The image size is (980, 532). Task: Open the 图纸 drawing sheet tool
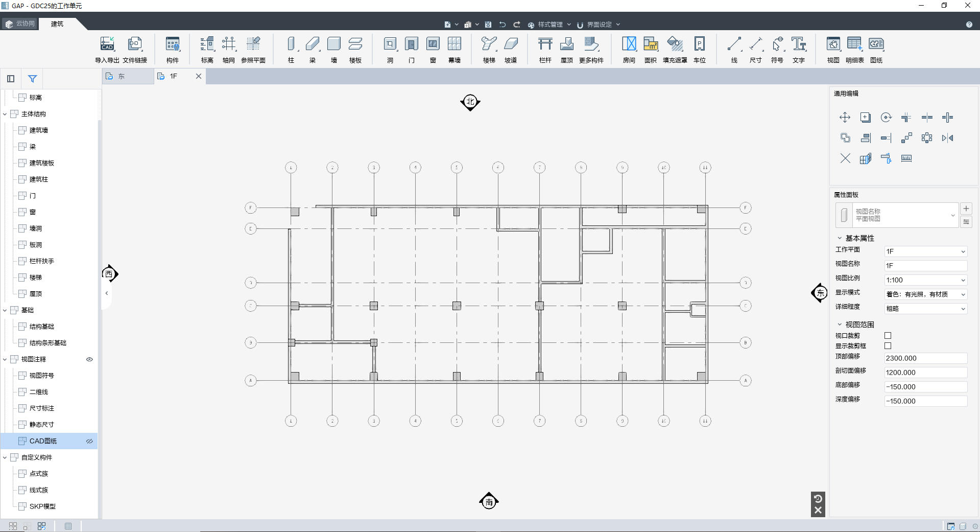point(876,50)
